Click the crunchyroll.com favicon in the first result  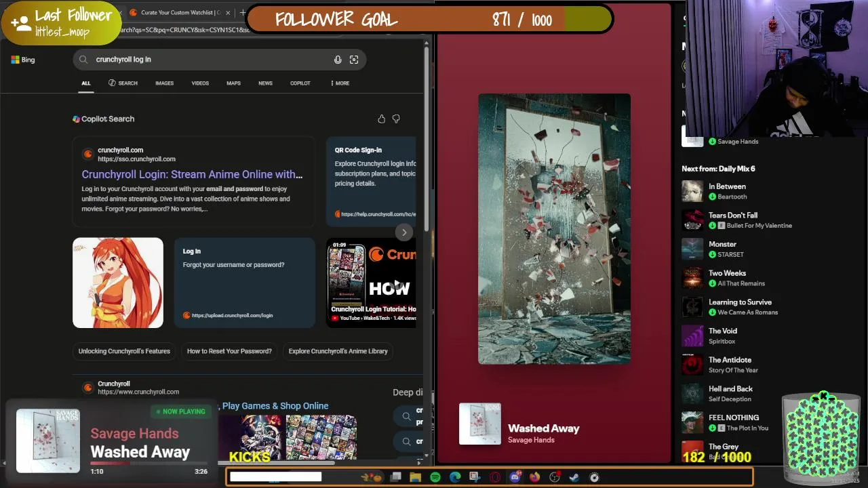click(87, 154)
